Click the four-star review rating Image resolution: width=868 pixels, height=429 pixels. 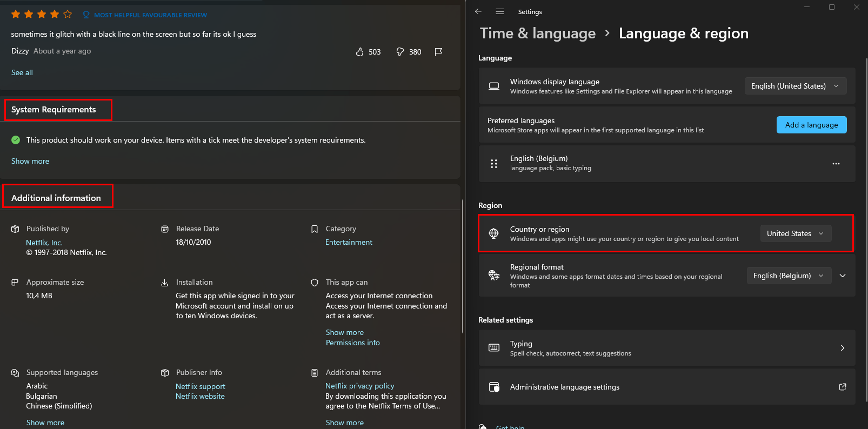coord(42,14)
